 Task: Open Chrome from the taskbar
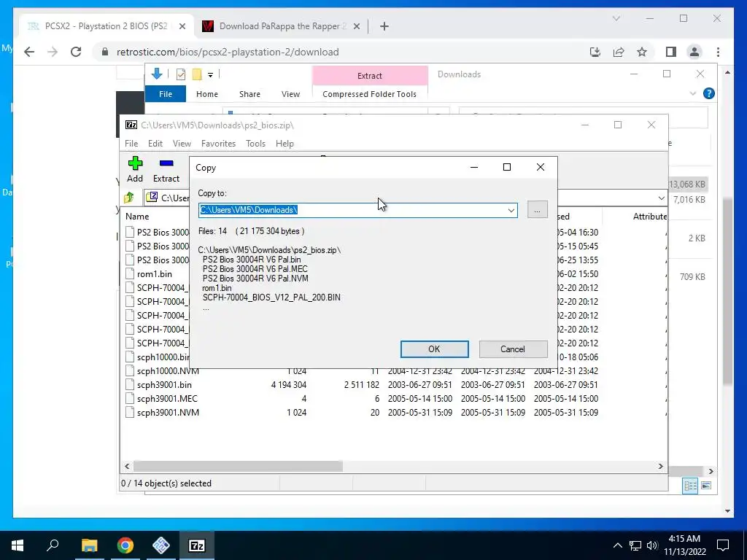pyautogui.click(x=125, y=545)
